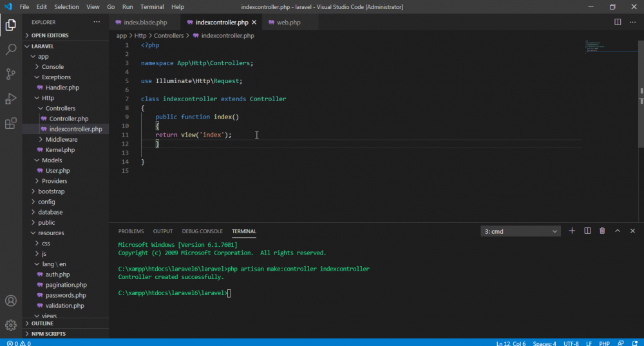The height and width of the screenshot is (346, 644).
Task: Click the VS Code logo icon
Action: coord(8,6)
